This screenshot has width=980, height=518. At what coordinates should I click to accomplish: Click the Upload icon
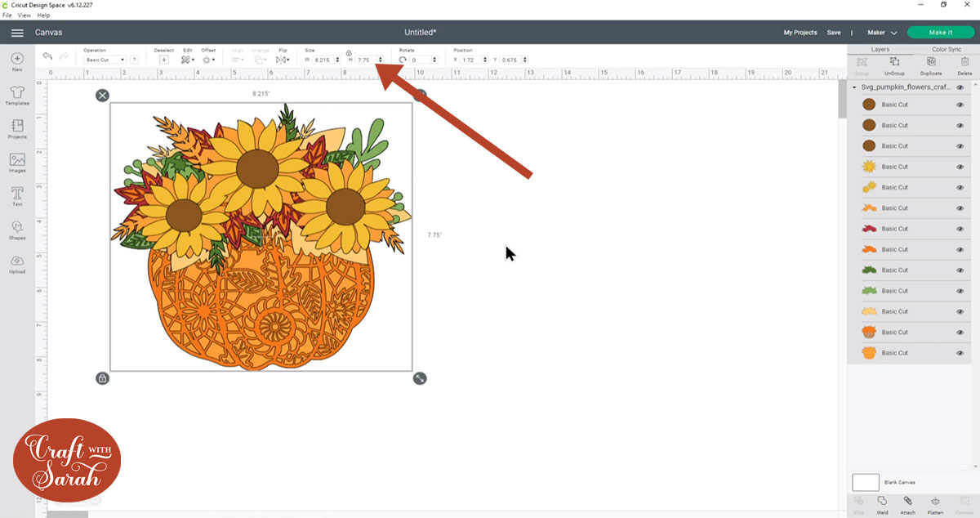point(17,262)
